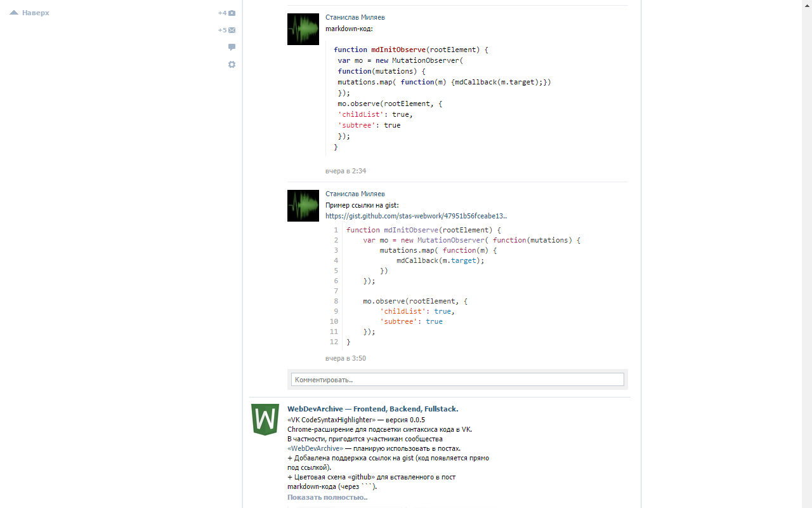Focus the Комментировать input field

coord(457,379)
